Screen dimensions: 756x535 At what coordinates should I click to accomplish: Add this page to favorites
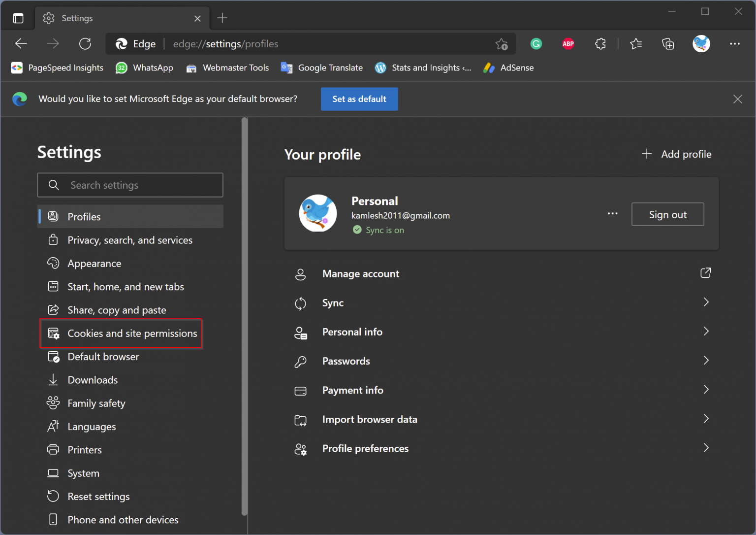click(x=502, y=44)
